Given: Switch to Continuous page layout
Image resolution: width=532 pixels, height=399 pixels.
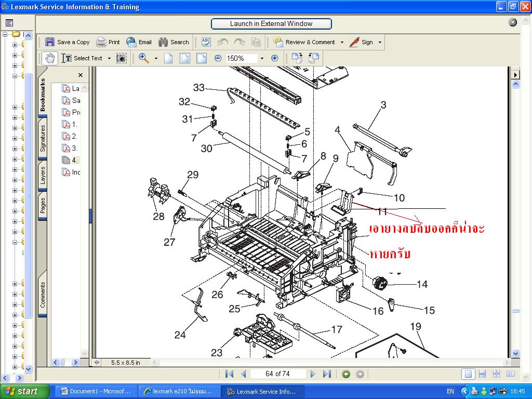Looking at the screenshot, I should pos(482,374).
